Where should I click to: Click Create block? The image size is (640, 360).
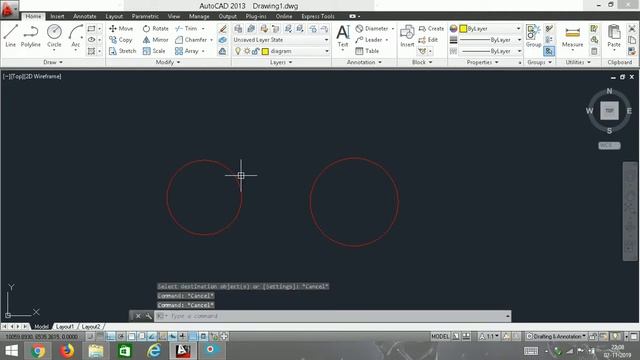pos(431,29)
